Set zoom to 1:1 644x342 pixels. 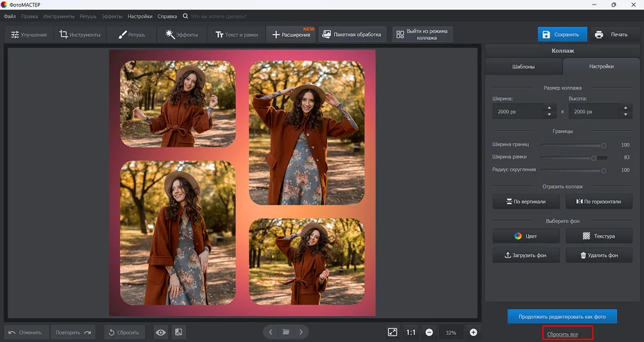coord(411,332)
